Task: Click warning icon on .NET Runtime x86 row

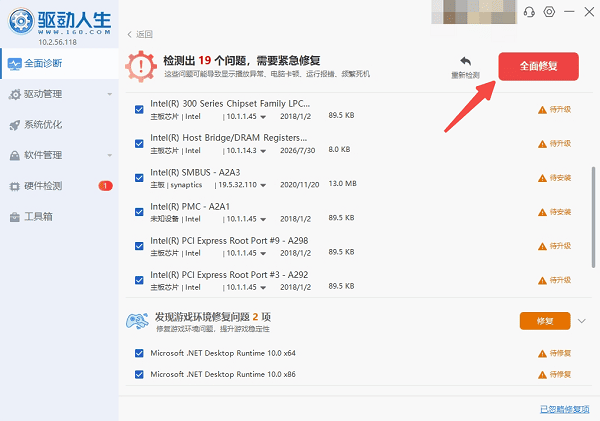Action: click(542, 375)
